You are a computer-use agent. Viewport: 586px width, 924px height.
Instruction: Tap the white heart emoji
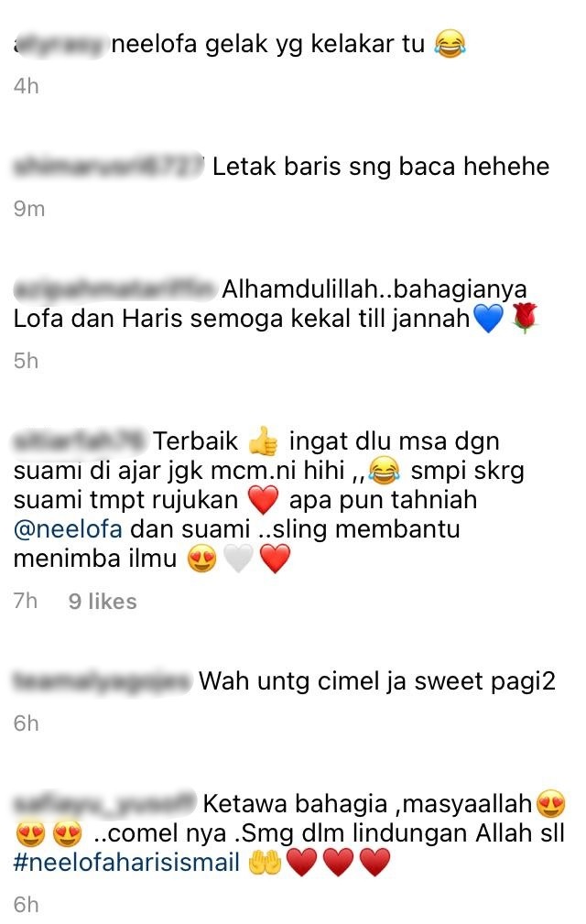(239, 558)
